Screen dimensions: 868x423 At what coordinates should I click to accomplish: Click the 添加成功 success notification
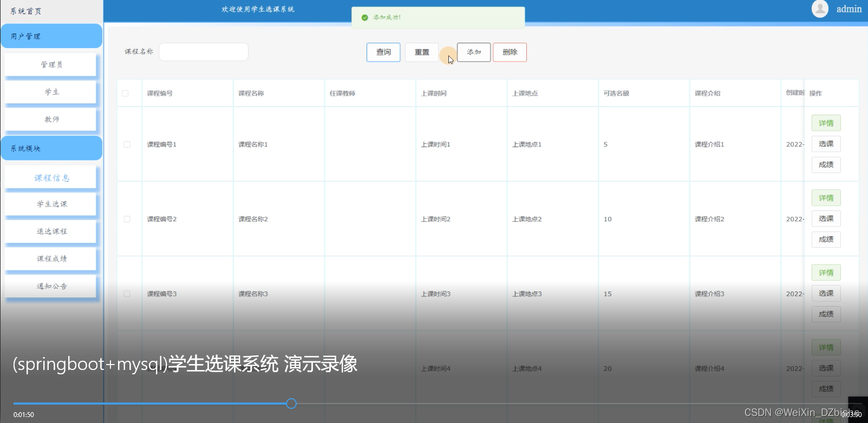(x=438, y=17)
